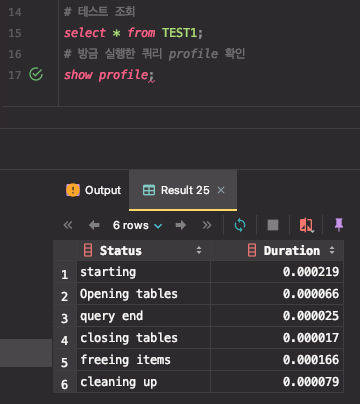Screen dimensions: 360x404
Task: Click the Duration column header
Action: (x=277, y=250)
